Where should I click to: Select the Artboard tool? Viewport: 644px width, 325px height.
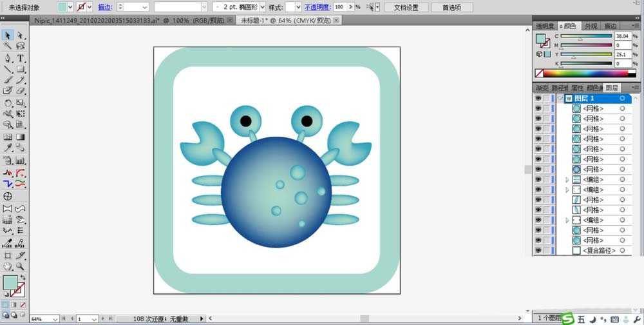click(8, 255)
